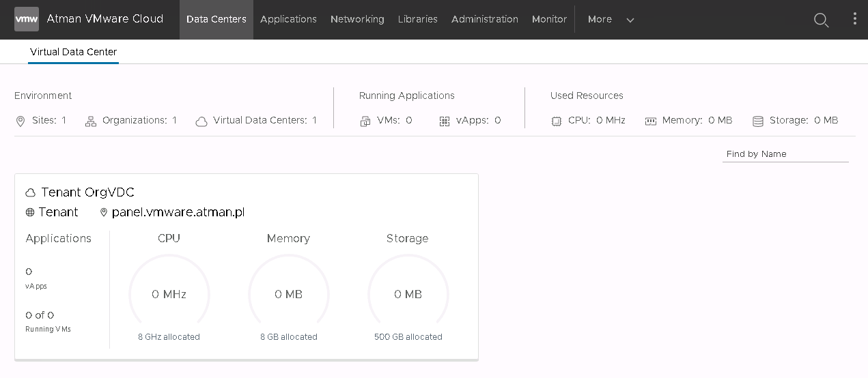868x378 pixels.
Task: Click the VMs icon under Running Applications
Action: pyautogui.click(x=365, y=121)
